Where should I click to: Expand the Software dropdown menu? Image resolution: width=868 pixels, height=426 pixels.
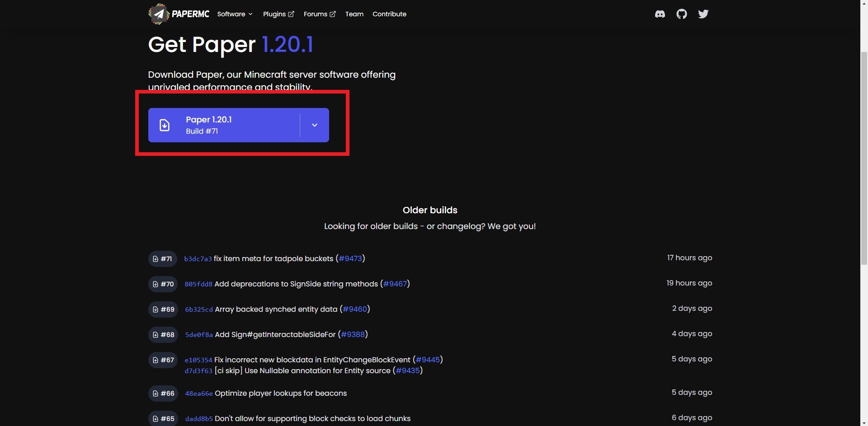(x=235, y=14)
